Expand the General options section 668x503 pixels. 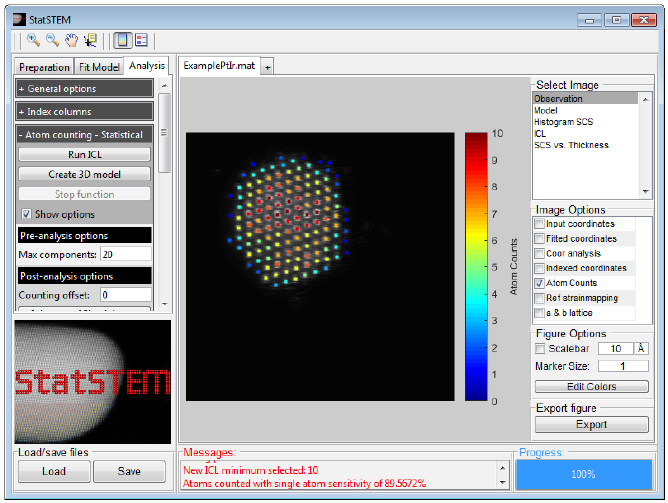click(84, 89)
